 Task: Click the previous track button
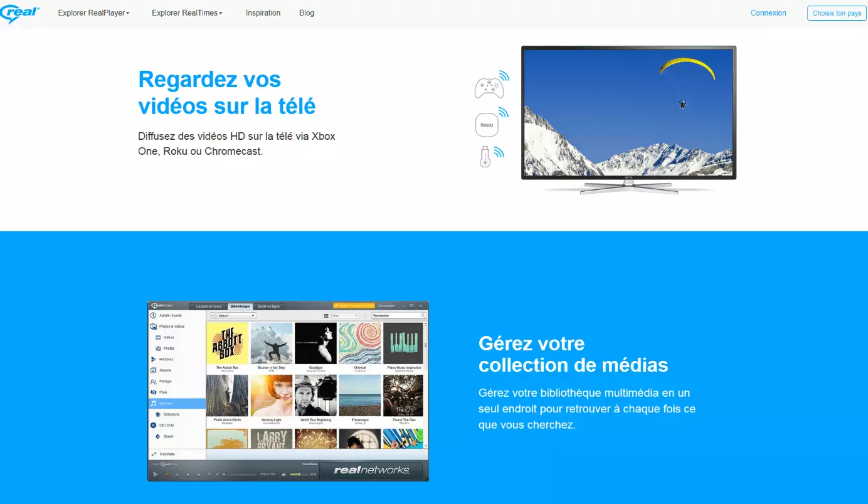[177, 475]
